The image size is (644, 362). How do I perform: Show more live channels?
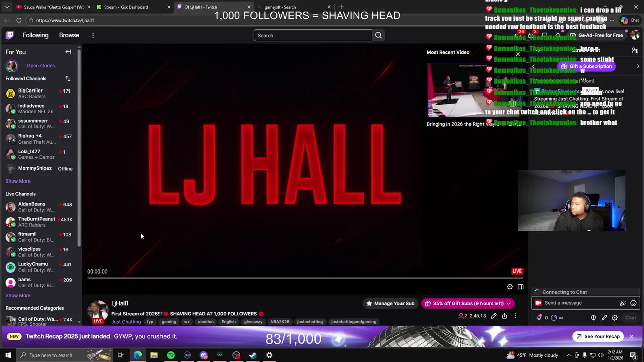[x=18, y=295]
